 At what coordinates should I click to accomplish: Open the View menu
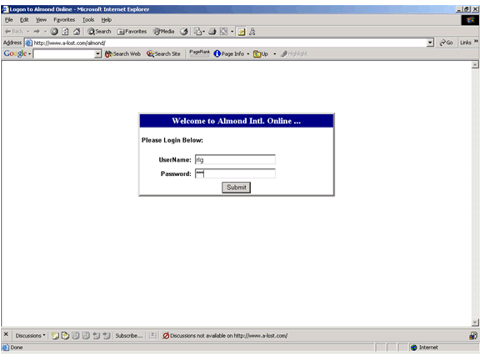point(41,20)
